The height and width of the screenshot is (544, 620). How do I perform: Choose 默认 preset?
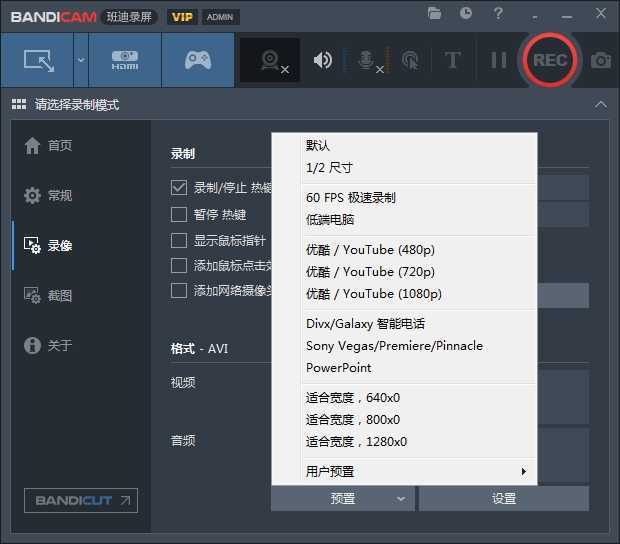(404, 145)
